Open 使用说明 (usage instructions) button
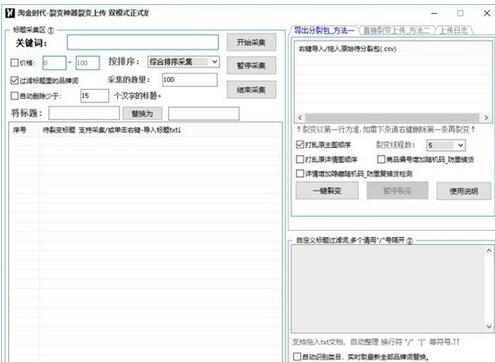This screenshot has height=362, width=495. point(464,191)
